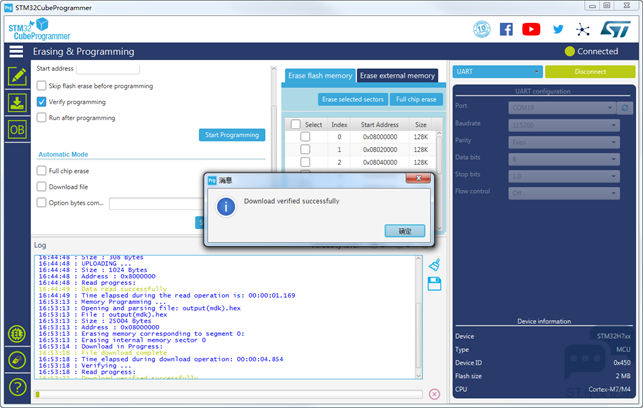Toggle Skip flash erase before programming
Image resolution: width=643 pixels, height=408 pixels.
point(41,86)
